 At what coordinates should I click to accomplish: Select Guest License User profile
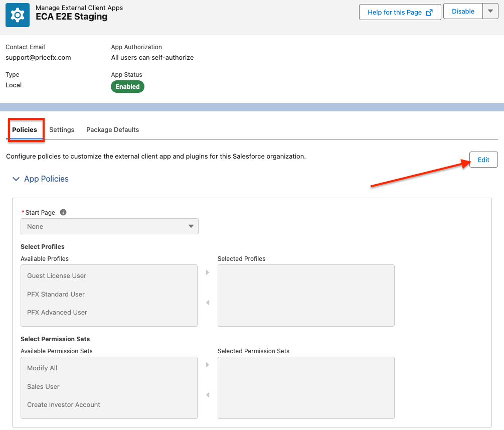pos(57,275)
